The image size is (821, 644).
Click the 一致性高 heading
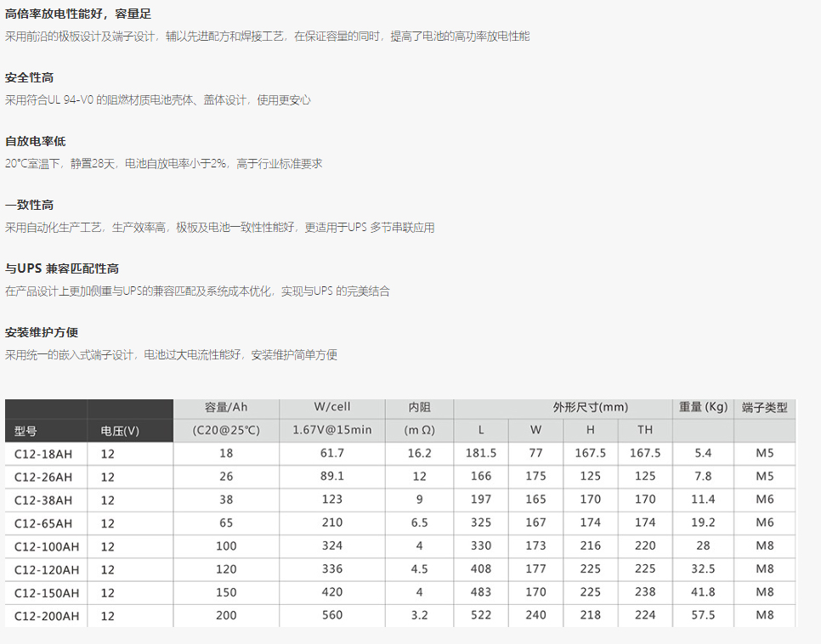30,206
